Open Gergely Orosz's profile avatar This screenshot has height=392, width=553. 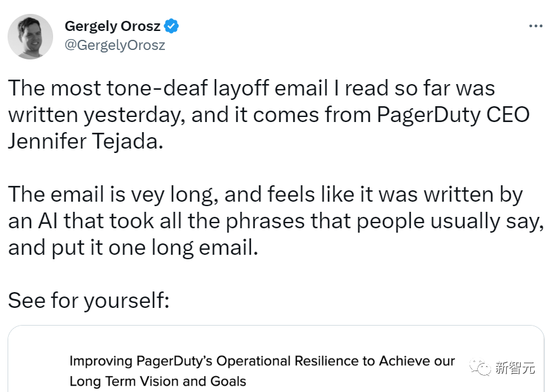30,37
